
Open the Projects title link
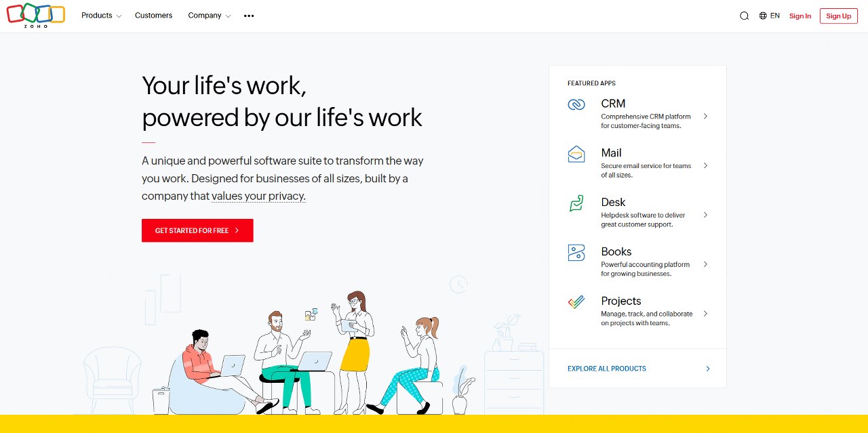pyautogui.click(x=620, y=302)
